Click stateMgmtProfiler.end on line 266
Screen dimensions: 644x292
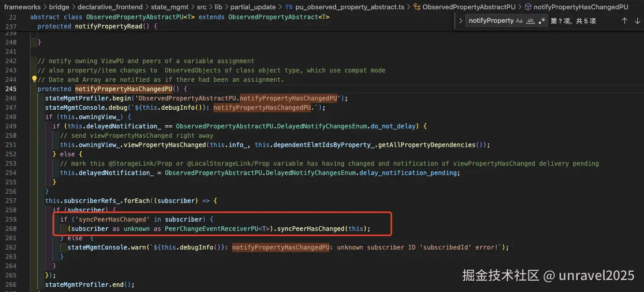pyautogui.click(x=85, y=284)
